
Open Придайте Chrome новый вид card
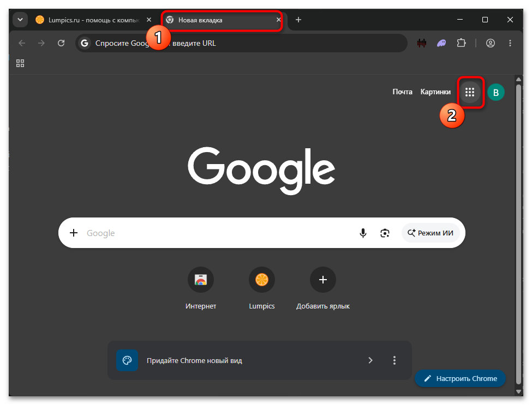coord(260,360)
